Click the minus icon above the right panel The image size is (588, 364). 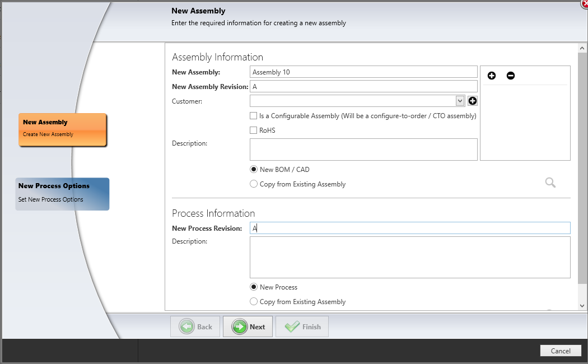(x=510, y=75)
